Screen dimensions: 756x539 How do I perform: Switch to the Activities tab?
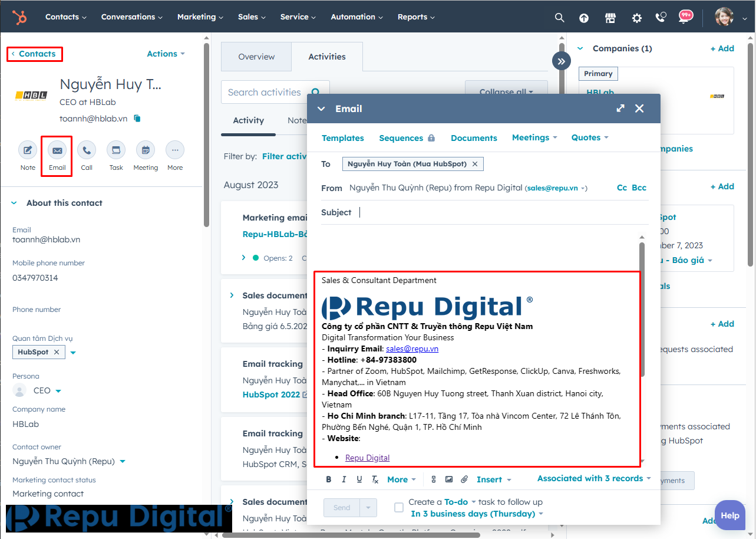[x=327, y=57]
